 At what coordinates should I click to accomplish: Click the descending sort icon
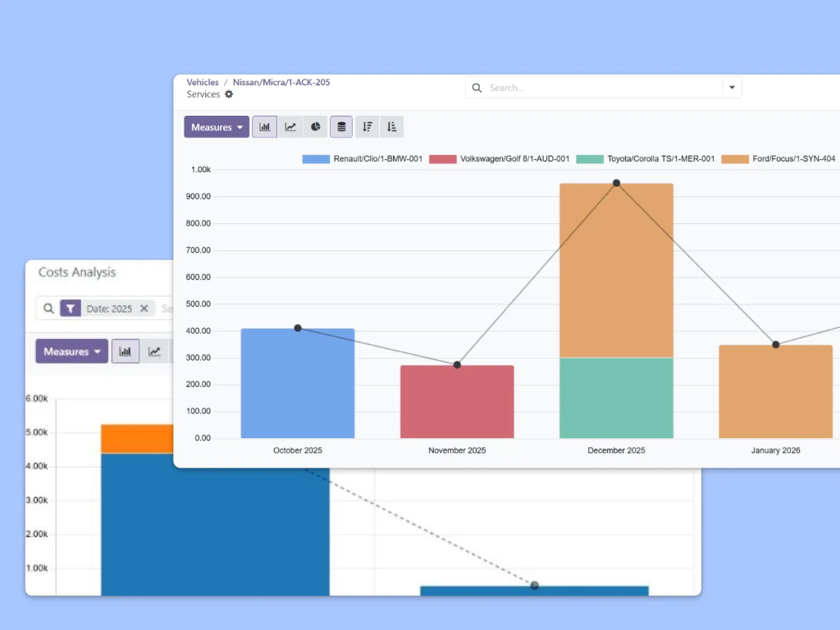[367, 127]
